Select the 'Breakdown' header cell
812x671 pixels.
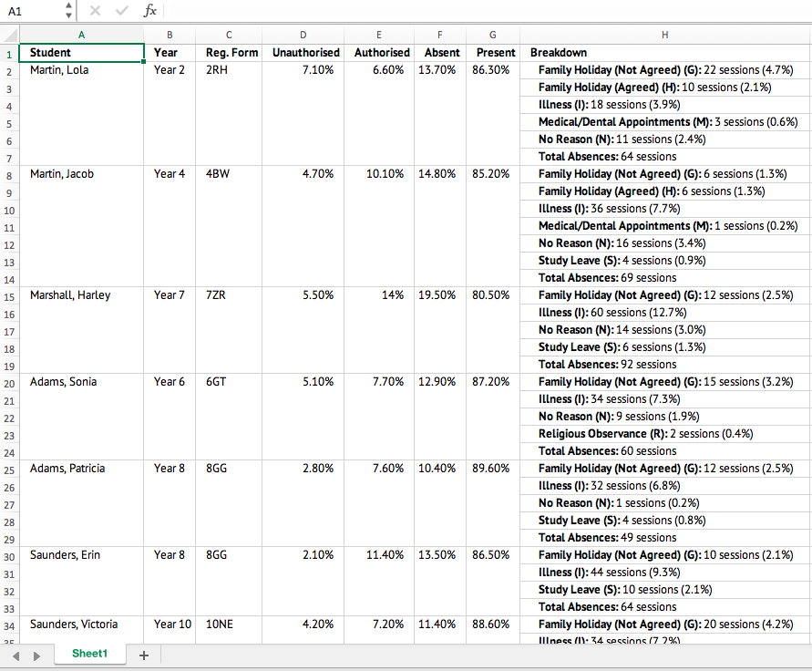tap(664, 52)
